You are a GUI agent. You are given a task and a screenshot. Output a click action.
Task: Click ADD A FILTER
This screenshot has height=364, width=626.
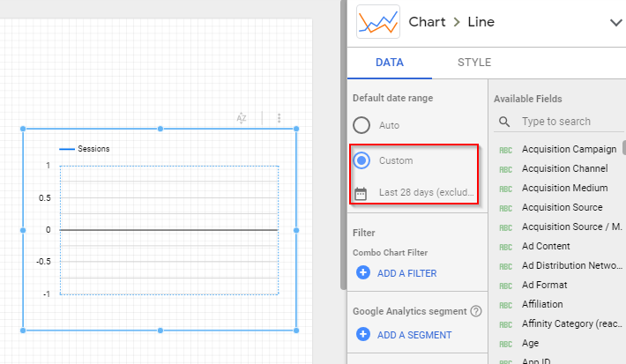click(x=406, y=273)
